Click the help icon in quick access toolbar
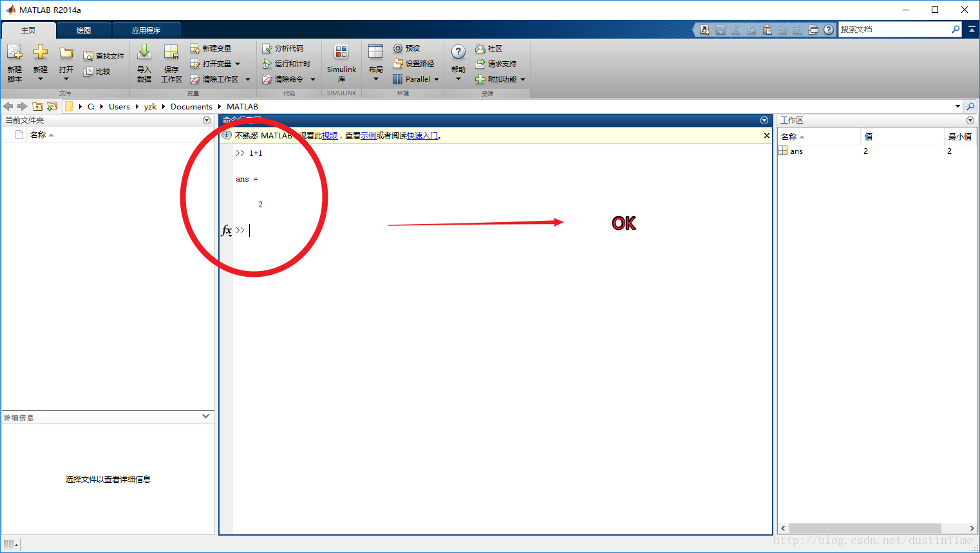This screenshot has height=553, width=980. pos(829,30)
